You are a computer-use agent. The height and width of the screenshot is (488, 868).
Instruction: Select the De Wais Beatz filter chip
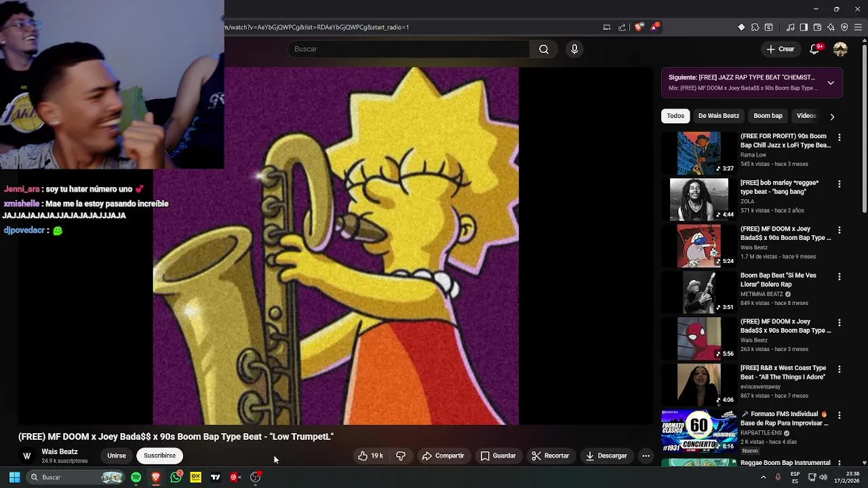pos(719,116)
